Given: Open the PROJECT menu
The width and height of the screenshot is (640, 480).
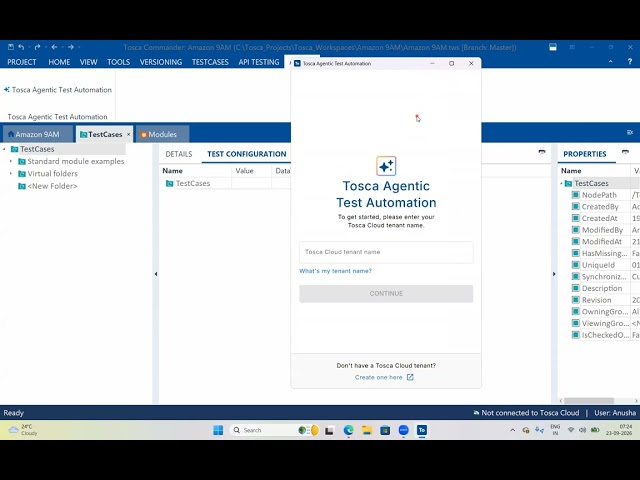Looking at the screenshot, I should click(x=22, y=62).
